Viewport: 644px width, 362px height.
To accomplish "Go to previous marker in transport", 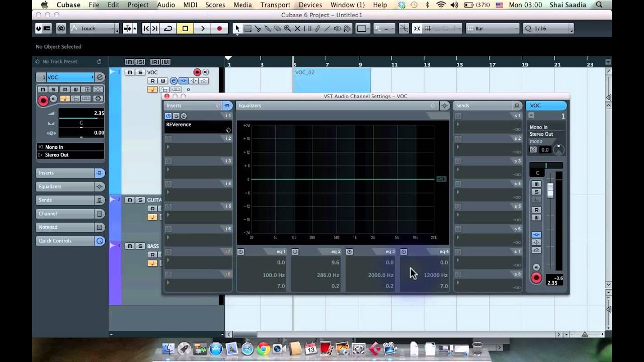I will (x=146, y=29).
